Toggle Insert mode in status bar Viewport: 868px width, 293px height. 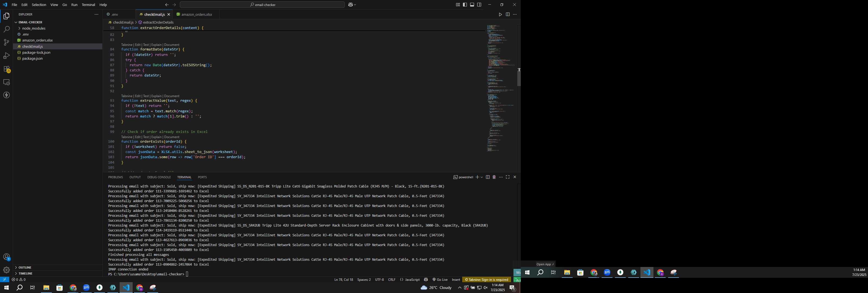456,279
